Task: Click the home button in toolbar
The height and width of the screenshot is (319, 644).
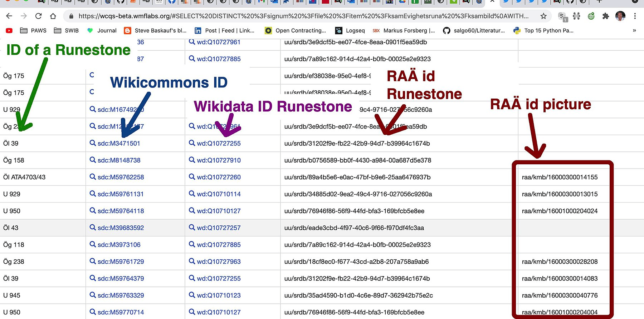Action: click(x=53, y=16)
